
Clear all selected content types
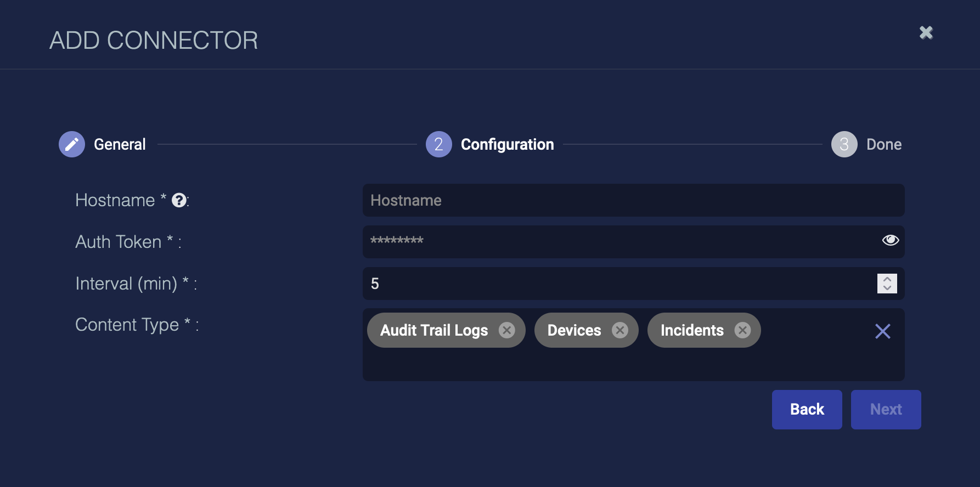click(x=882, y=331)
